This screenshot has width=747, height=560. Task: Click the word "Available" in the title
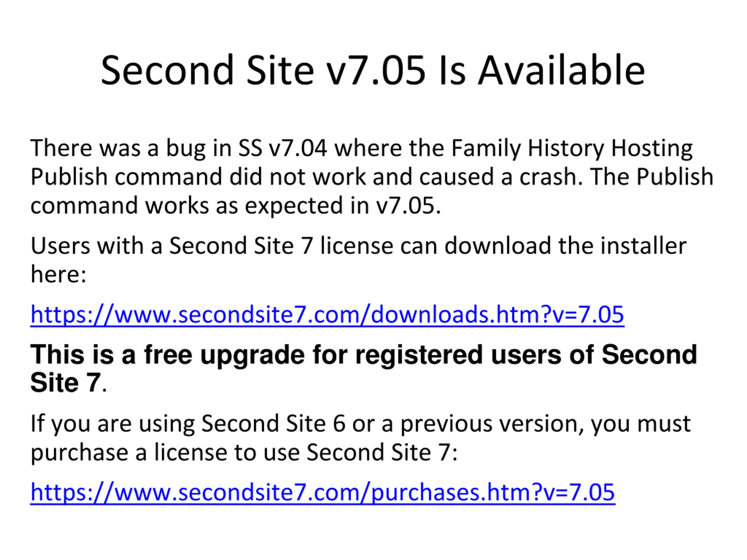(561, 71)
